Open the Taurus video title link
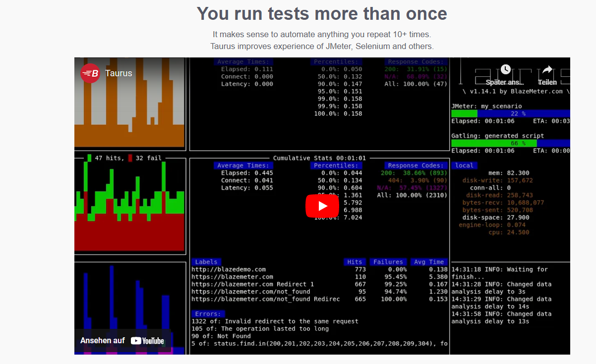Image resolution: width=596 pixels, height=364 pixels. point(119,73)
